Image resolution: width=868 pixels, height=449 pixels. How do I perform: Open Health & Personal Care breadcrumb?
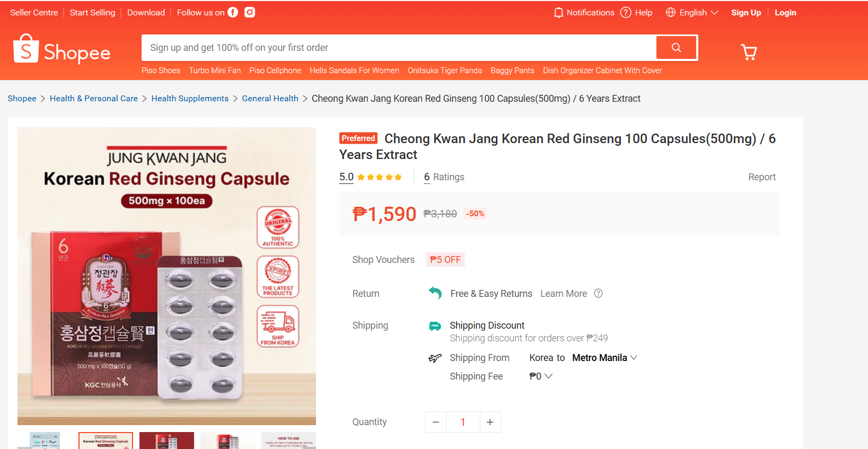[94, 99]
